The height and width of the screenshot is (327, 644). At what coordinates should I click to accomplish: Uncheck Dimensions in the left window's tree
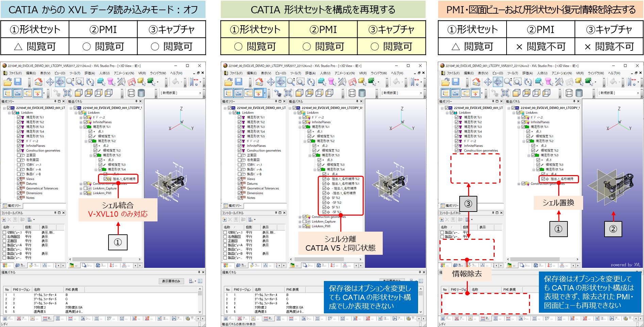(x=19, y=193)
